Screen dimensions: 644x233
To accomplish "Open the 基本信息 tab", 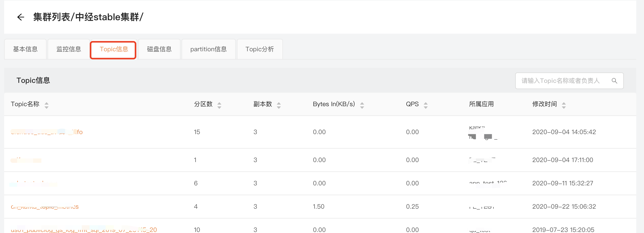I will tap(25, 49).
